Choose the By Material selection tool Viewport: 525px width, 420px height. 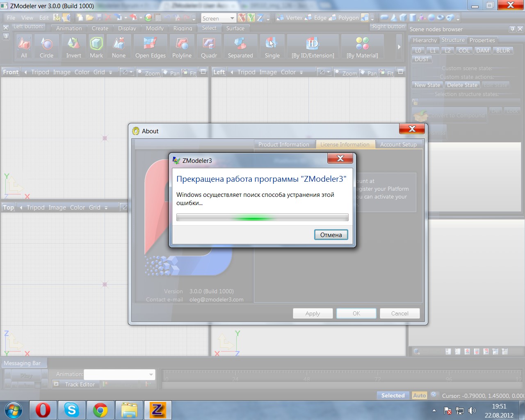coord(362,47)
